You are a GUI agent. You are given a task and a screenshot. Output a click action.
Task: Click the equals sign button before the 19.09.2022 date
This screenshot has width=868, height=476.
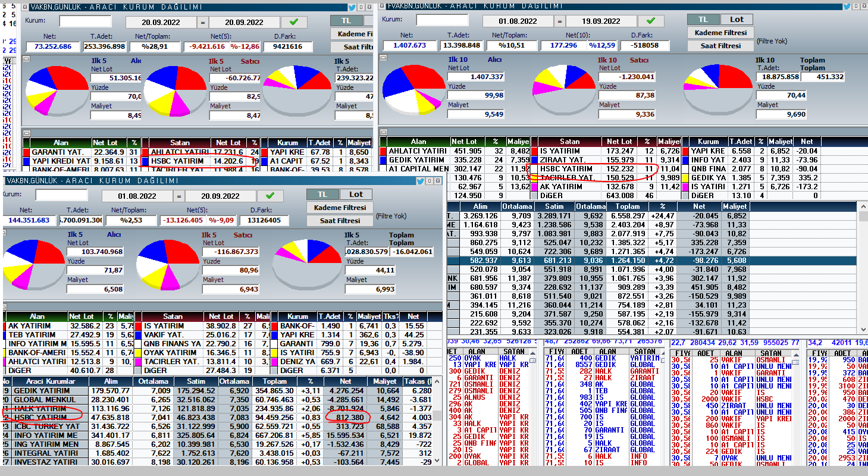pos(560,21)
